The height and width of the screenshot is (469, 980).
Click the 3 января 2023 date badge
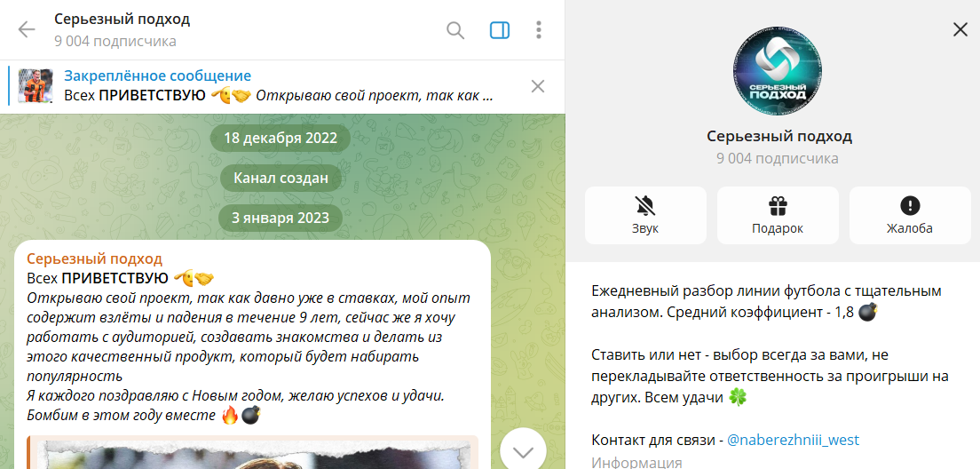click(x=281, y=218)
